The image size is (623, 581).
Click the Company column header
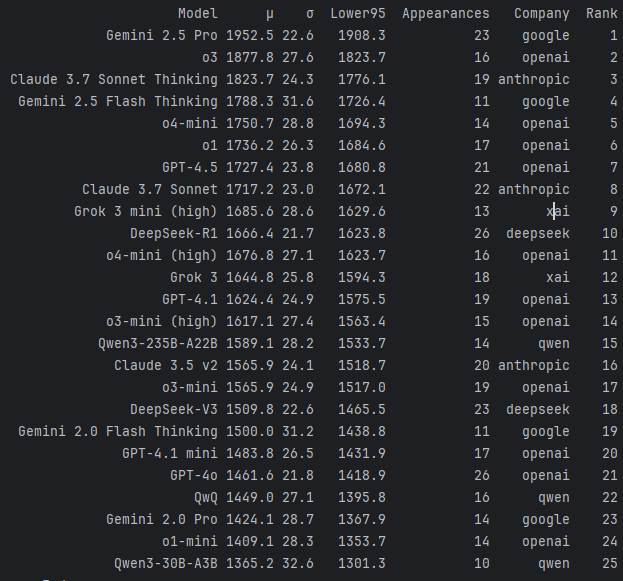[542, 14]
